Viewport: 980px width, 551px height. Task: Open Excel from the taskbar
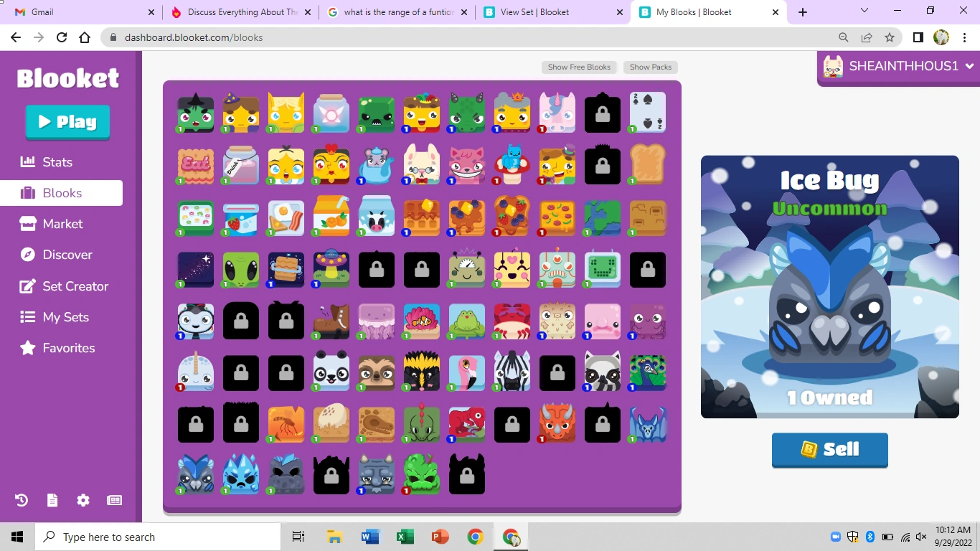[405, 536]
